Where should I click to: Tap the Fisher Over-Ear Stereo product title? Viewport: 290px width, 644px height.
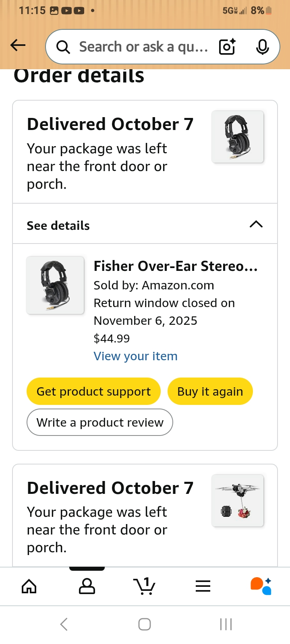point(176,266)
